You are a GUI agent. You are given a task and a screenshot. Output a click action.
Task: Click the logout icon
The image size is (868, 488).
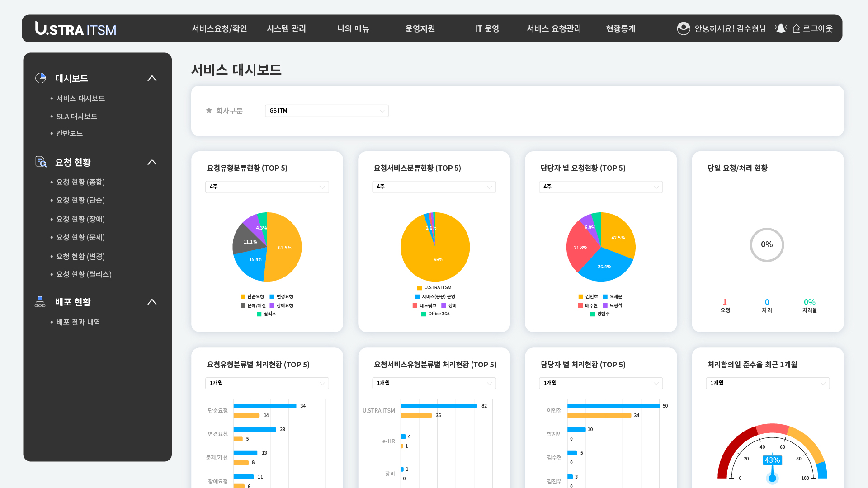tap(797, 28)
